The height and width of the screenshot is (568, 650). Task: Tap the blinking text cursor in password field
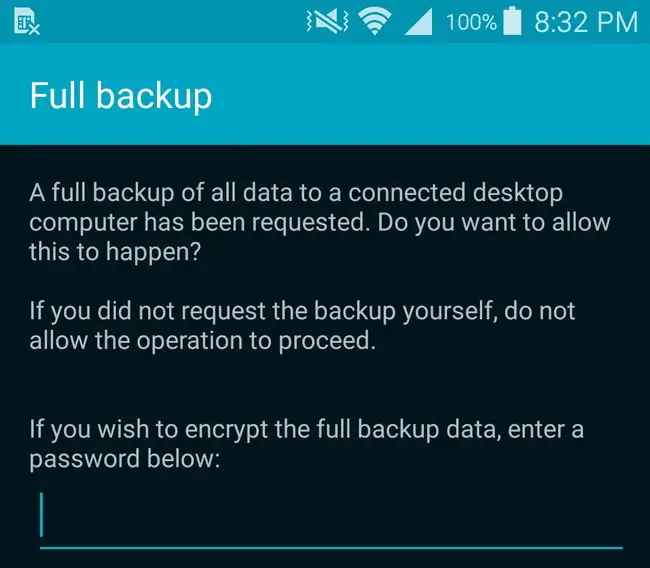41,515
